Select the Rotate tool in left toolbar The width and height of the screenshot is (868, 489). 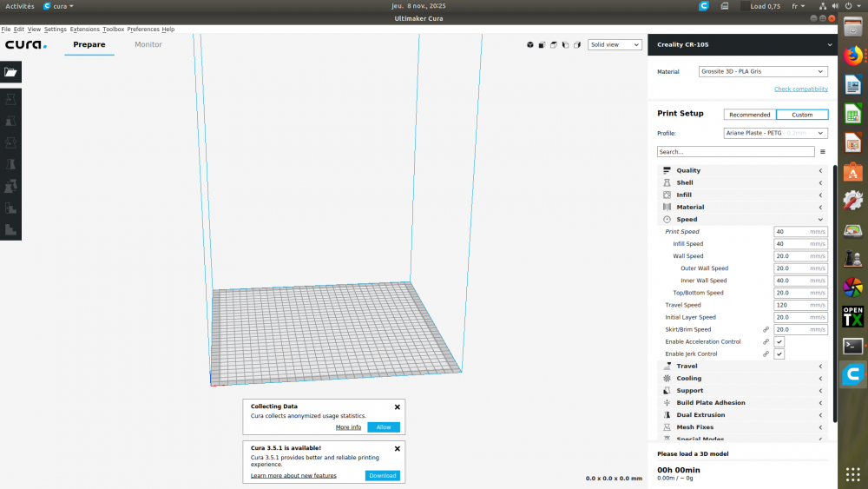[x=10, y=142]
